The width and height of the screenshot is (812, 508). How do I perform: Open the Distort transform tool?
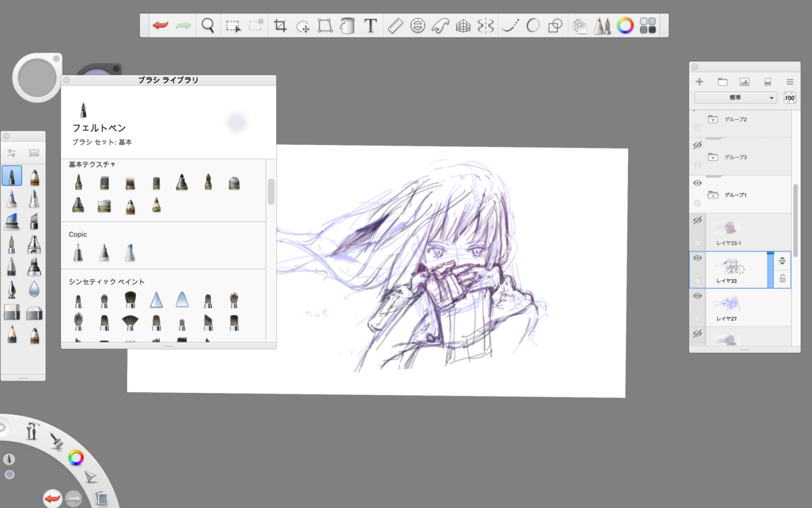click(325, 26)
